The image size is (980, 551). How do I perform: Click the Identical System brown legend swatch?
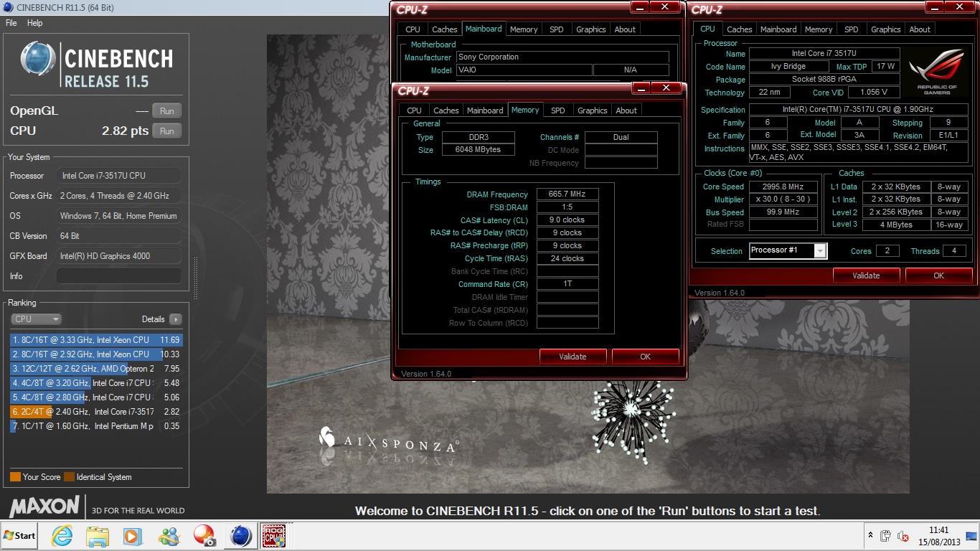(69, 477)
